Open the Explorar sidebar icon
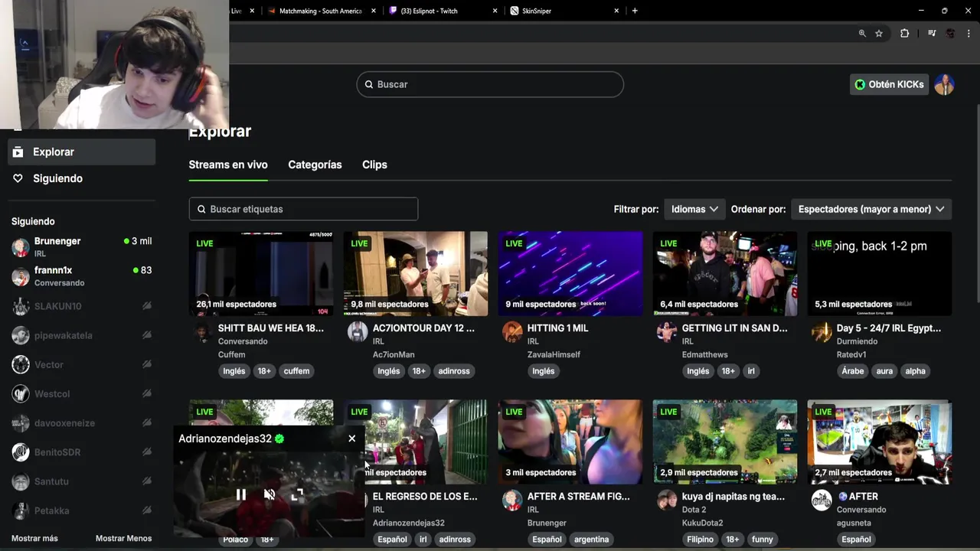 point(18,152)
